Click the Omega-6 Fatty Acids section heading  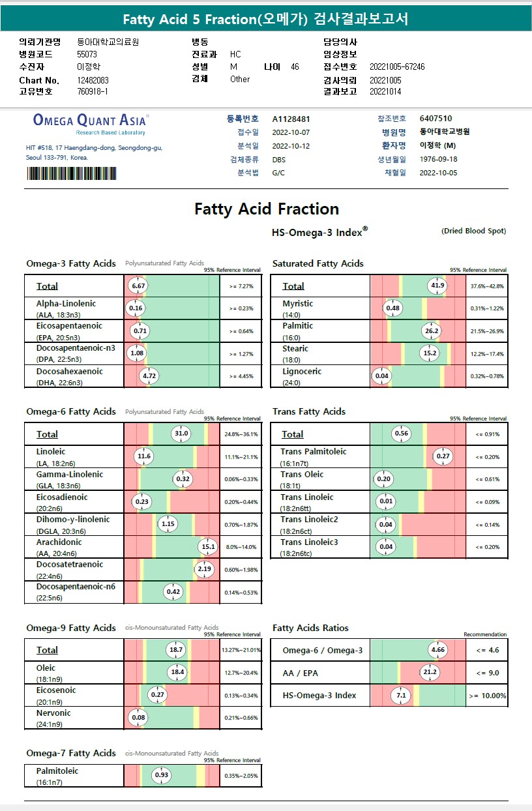pyautogui.click(x=71, y=411)
